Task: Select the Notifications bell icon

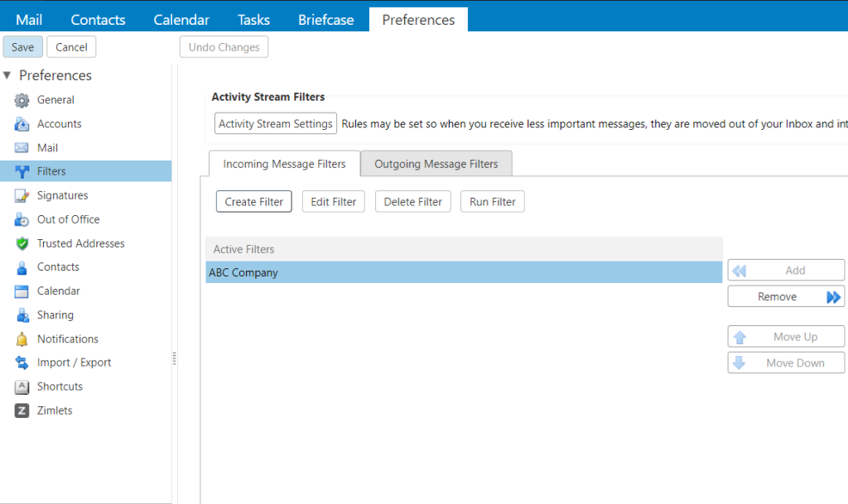Action: pyautogui.click(x=22, y=339)
